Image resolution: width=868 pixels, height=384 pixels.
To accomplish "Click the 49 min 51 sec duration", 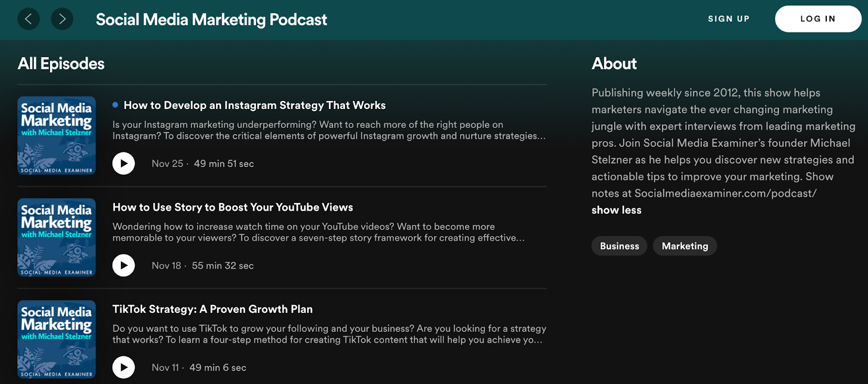I will [224, 163].
